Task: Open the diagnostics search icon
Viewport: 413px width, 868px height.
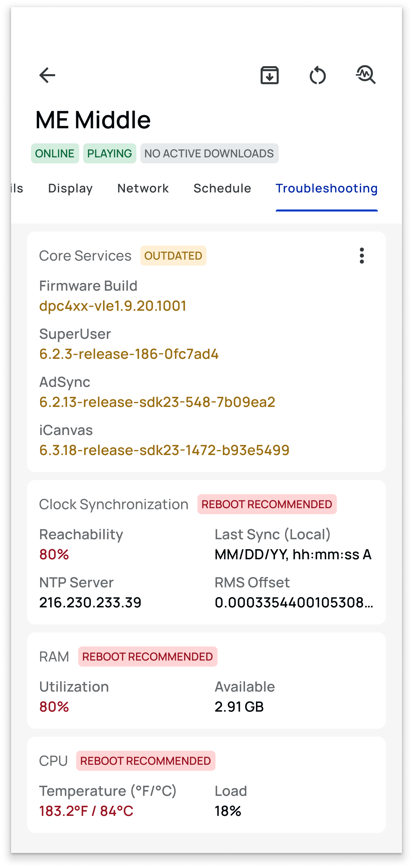Action: pos(366,75)
